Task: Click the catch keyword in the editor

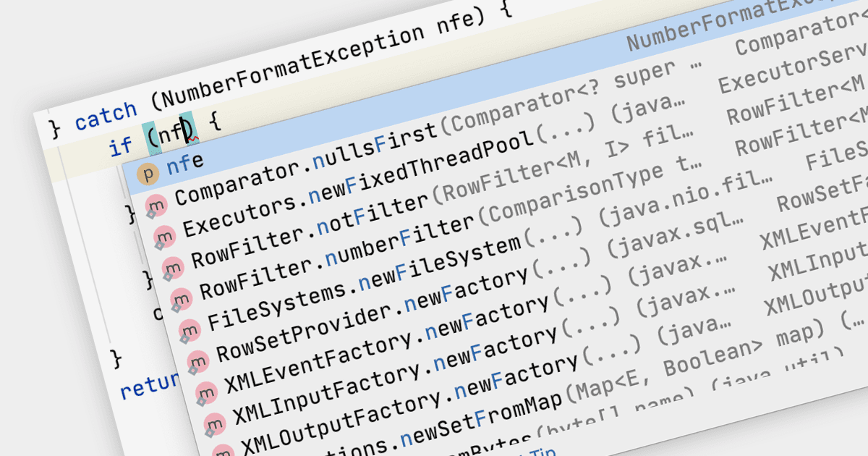Action: (x=106, y=117)
